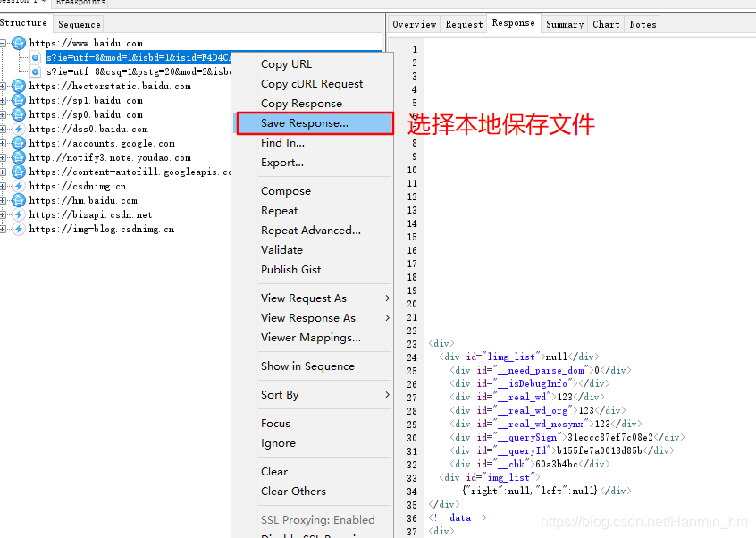Choose Export... from the context menu
Screen dimensions: 756x538
click(313, 163)
